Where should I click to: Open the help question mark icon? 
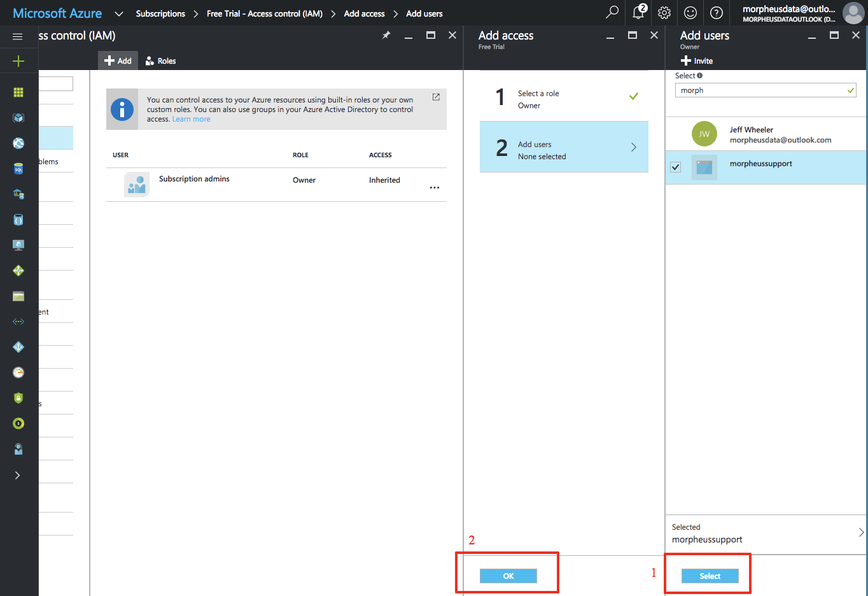coord(717,13)
